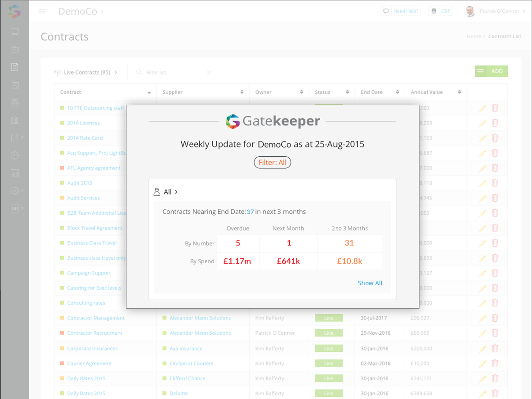Click the Gatekeeper logo in the sidebar
Screen dimensions: 532x399
click(x=14, y=11)
